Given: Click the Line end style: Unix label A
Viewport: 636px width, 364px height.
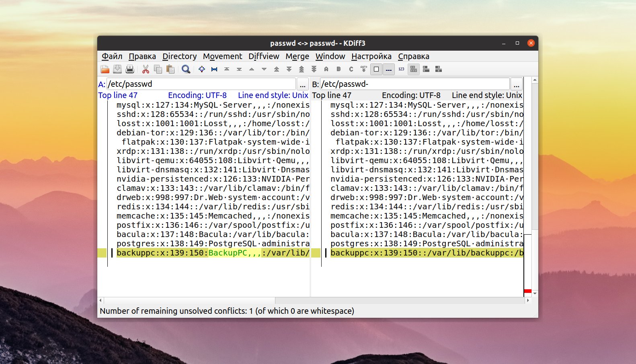Looking at the screenshot, I should coord(273,95).
